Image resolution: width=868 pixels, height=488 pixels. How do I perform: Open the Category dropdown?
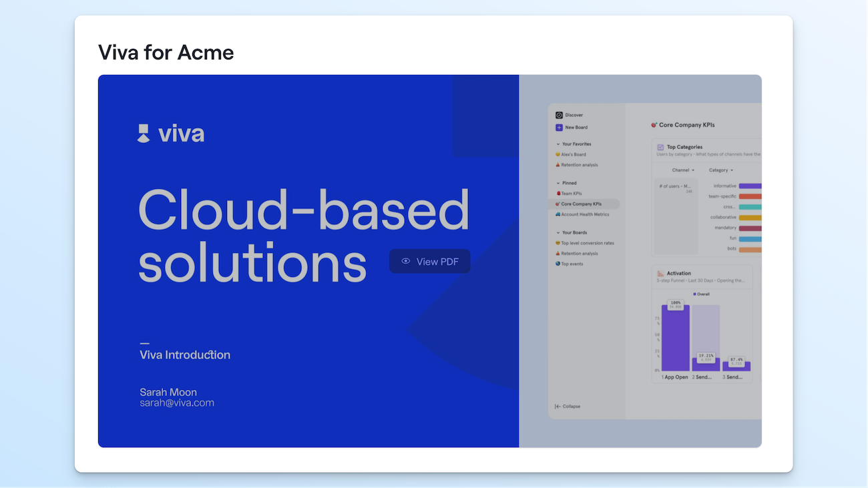coord(721,170)
